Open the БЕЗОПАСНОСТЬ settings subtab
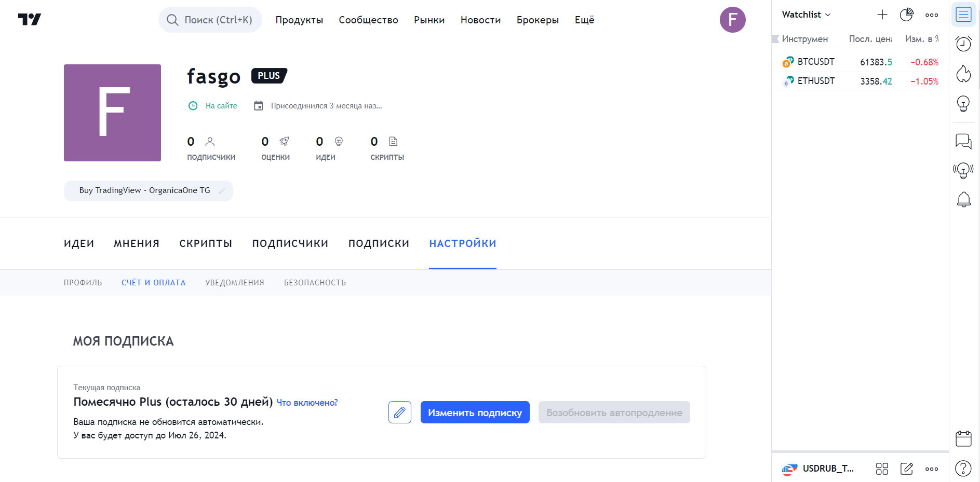The width and height of the screenshot is (980, 482). [315, 283]
